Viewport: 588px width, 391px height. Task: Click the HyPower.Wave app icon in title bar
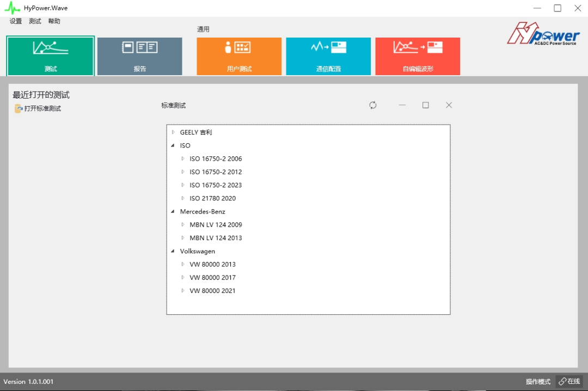point(11,8)
